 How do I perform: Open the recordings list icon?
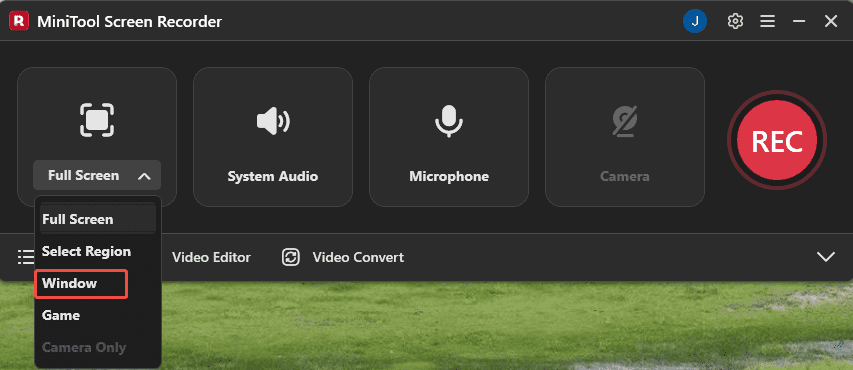coord(25,257)
